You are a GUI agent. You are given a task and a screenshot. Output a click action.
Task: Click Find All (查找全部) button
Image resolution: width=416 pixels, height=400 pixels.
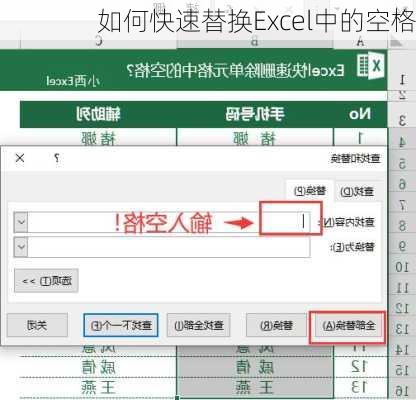click(199, 325)
